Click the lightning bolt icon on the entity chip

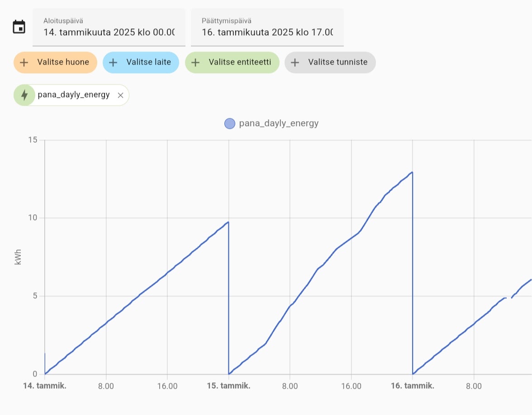pos(24,95)
